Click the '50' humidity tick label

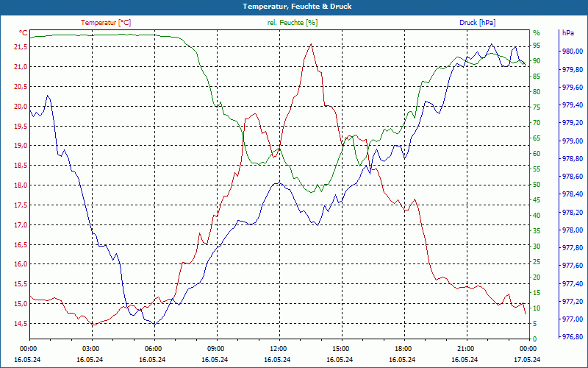pyautogui.click(x=537, y=185)
